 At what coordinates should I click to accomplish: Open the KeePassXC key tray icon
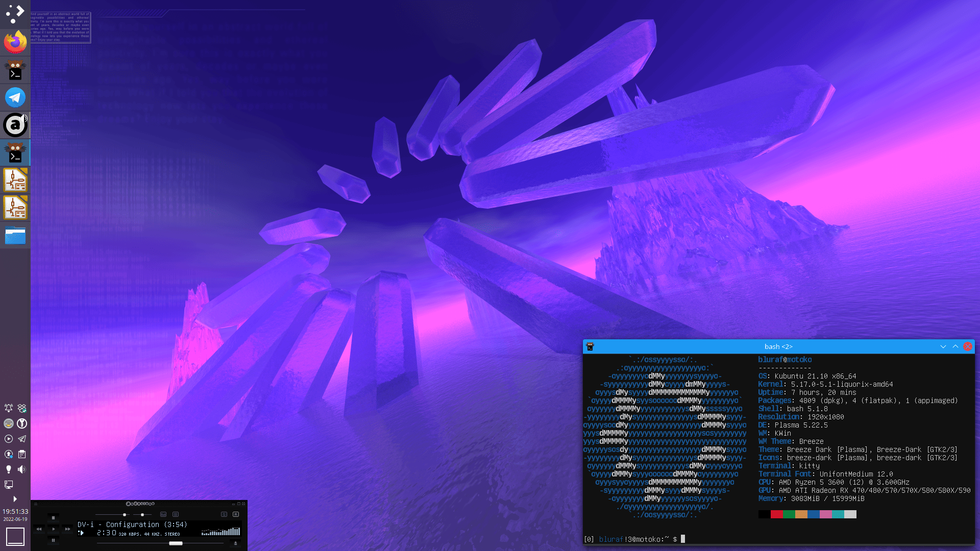[x=22, y=423]
